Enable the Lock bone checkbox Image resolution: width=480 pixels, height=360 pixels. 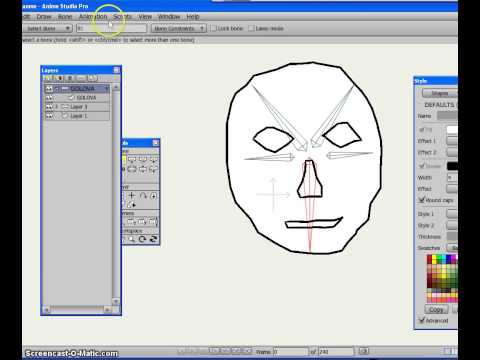tap(214, 28)
